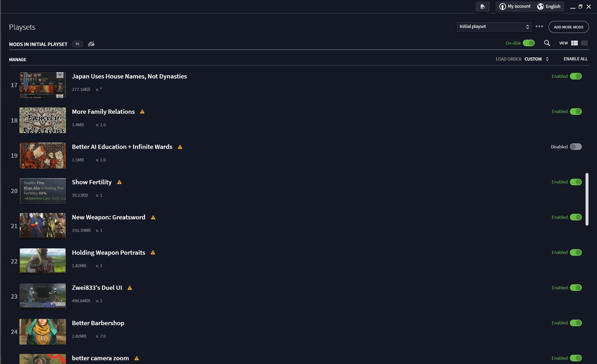Click 'Holding Weapon Portraits' title
Screen dimensions: 597x364
(109, 253)
